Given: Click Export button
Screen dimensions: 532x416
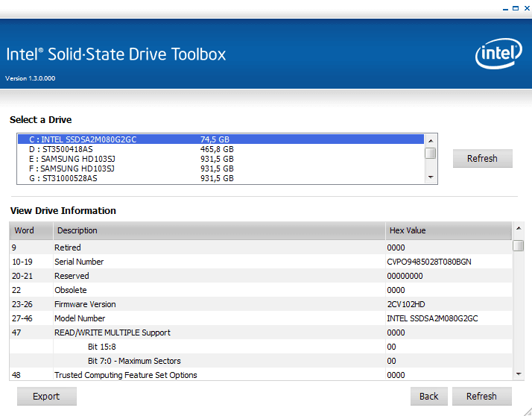Looking at the screenshot, I should click(x=47, y=396).
